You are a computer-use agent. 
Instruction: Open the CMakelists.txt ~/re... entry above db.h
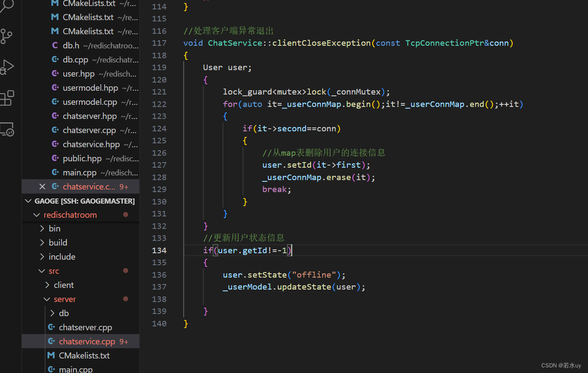[80, 31]
